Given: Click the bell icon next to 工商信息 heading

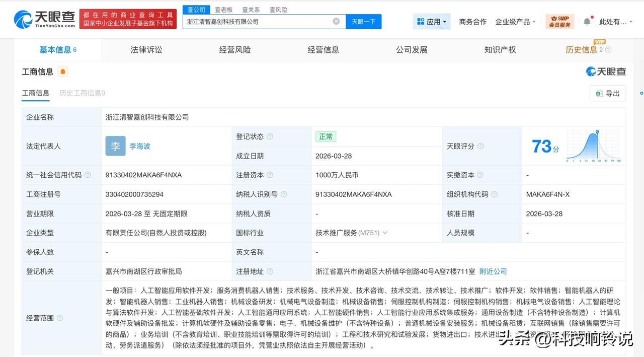Looking at the screenshot, I should click(x=62, y=72).
